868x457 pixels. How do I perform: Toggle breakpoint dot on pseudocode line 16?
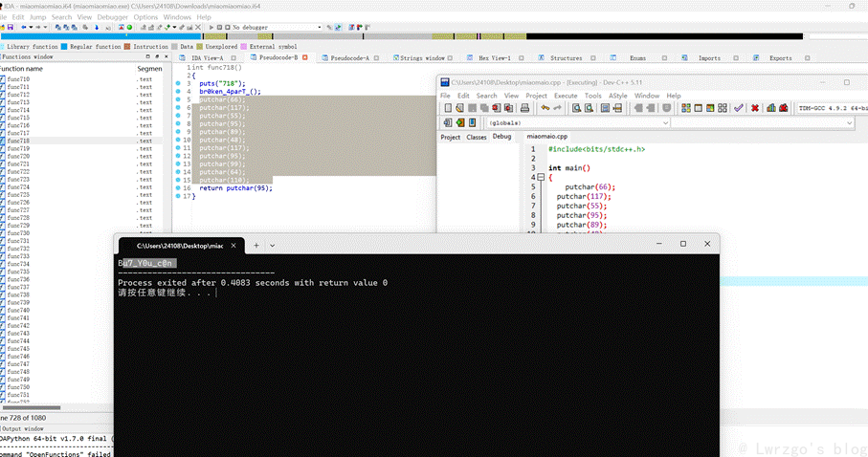(178, 188)
